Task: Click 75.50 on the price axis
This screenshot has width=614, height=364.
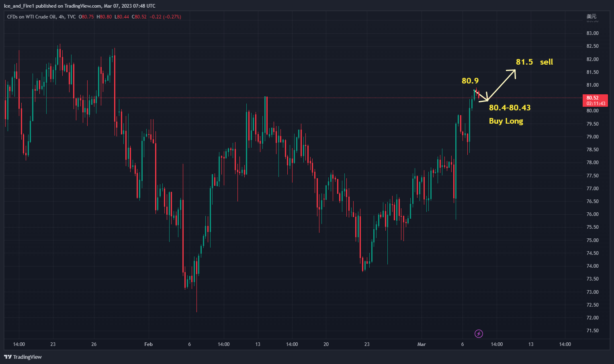Action: click(x=592, y=227)
